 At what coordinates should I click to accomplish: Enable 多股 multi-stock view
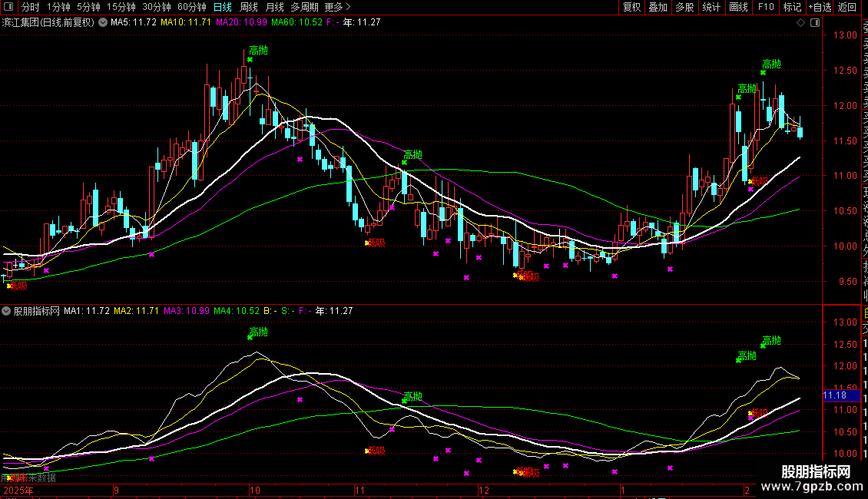click(684, 7)
